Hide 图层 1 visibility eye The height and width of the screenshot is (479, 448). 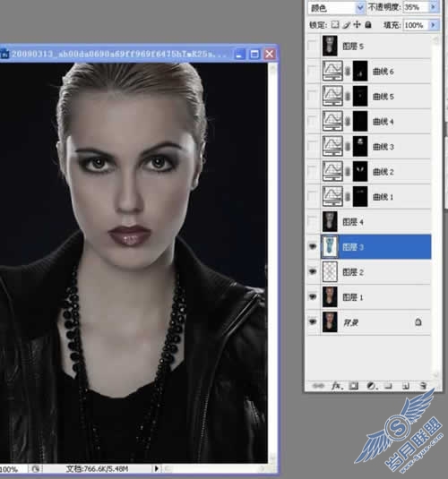click(313, 296)
